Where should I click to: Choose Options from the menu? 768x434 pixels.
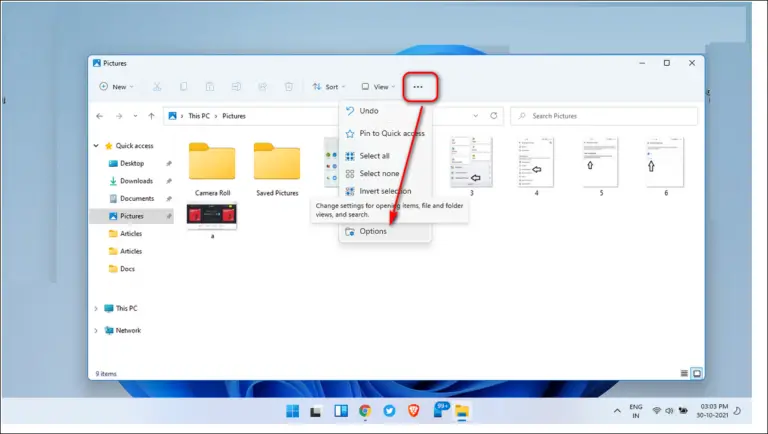tap(385, 231)
